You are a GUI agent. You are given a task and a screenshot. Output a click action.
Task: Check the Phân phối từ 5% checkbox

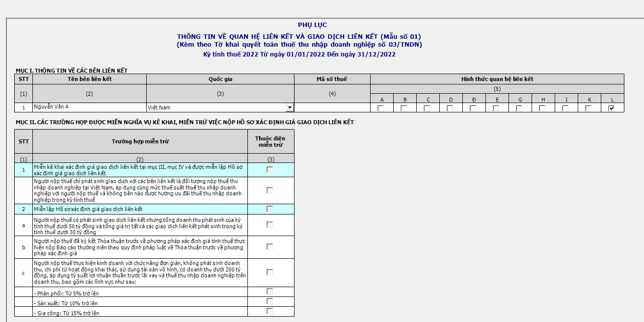coord(270,292)
